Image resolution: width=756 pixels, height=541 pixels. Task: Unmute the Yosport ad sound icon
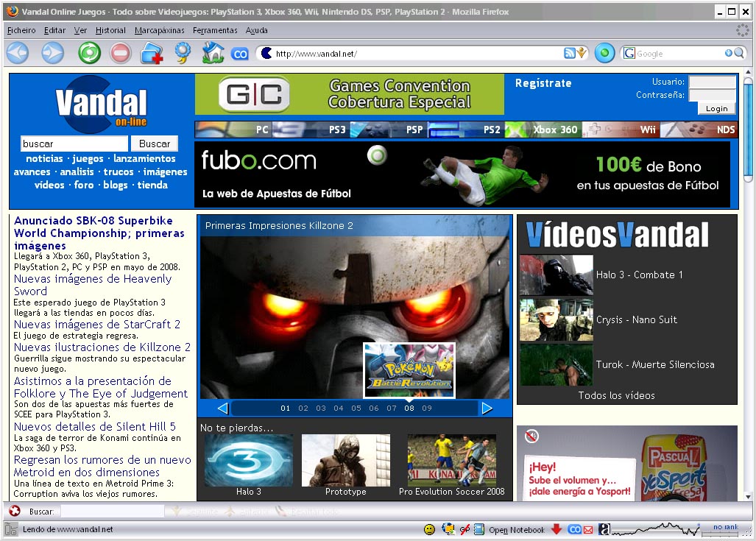pos(531,436)
